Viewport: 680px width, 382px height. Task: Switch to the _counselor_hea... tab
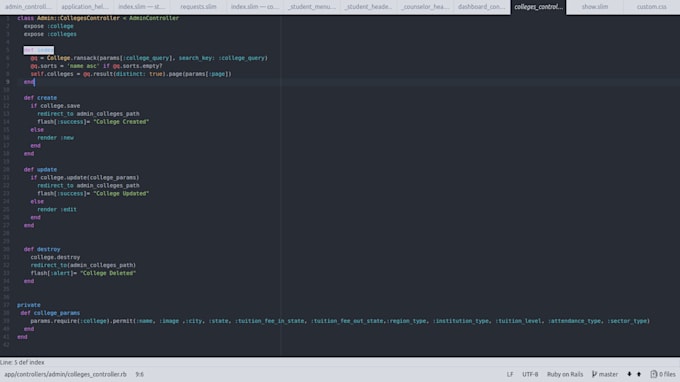click(425, 7)
